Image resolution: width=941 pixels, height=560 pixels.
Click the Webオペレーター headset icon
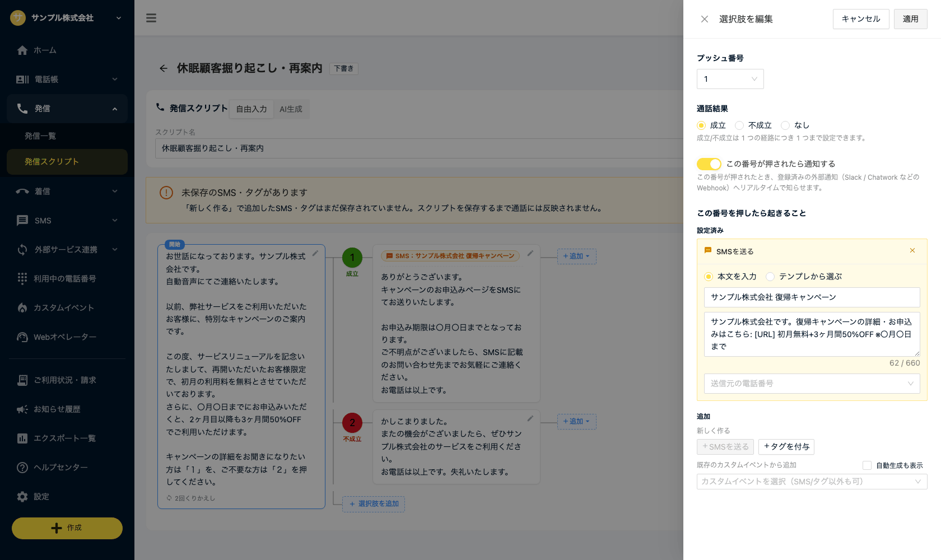[22, 337]
